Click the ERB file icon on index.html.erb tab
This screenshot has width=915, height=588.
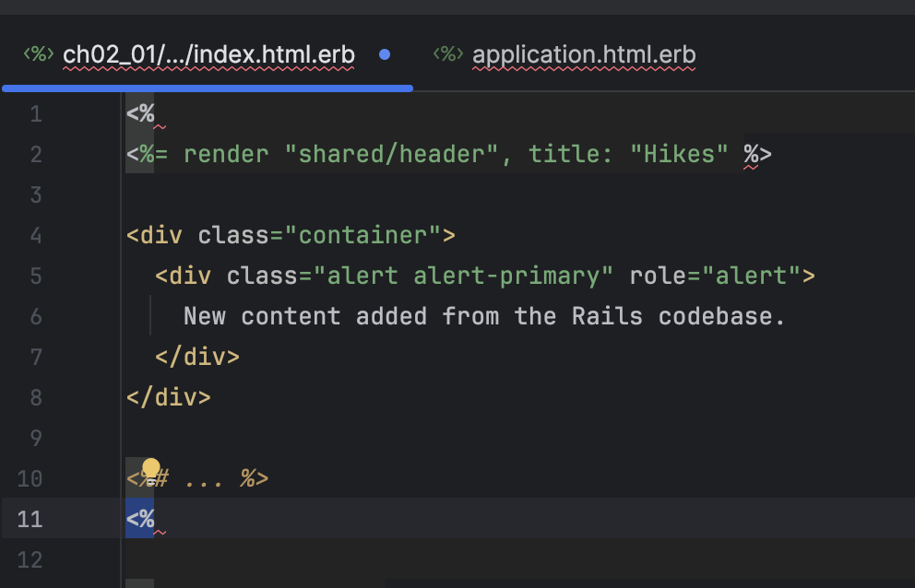(39, 54)
